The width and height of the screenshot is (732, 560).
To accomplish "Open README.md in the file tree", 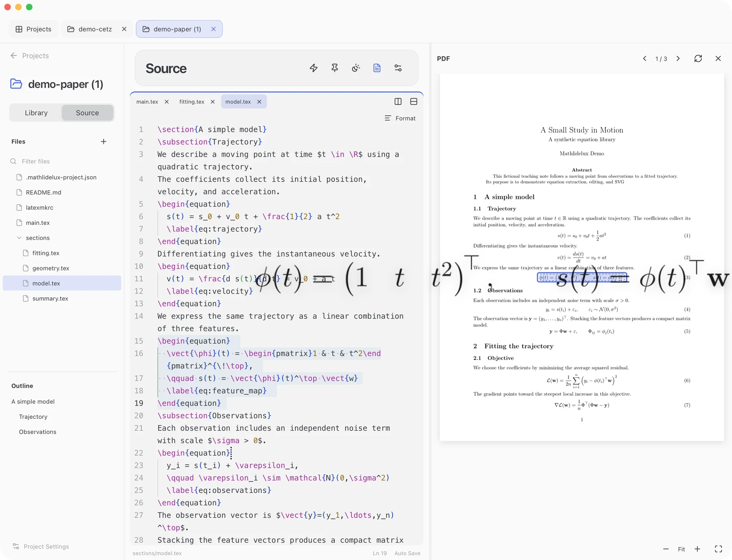I will point(44,192).
